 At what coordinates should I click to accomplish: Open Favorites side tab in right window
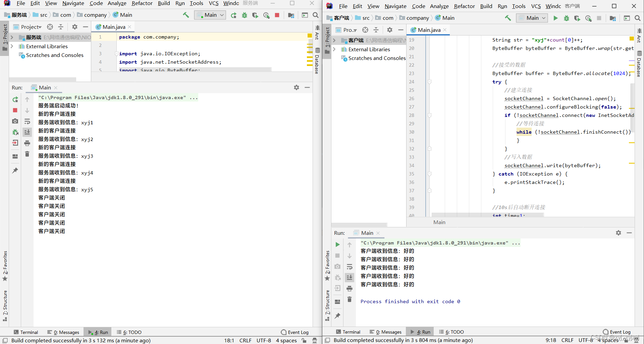pos(327,266)
